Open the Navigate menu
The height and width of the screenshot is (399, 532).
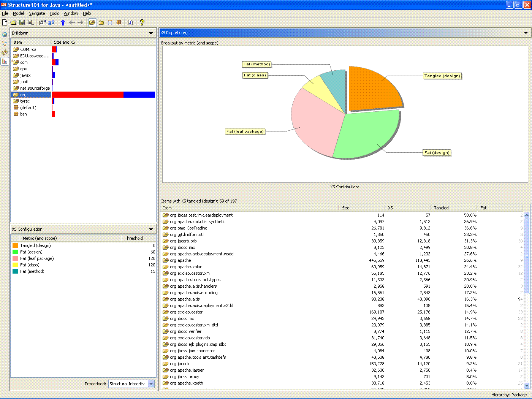[x=36, y=13]
